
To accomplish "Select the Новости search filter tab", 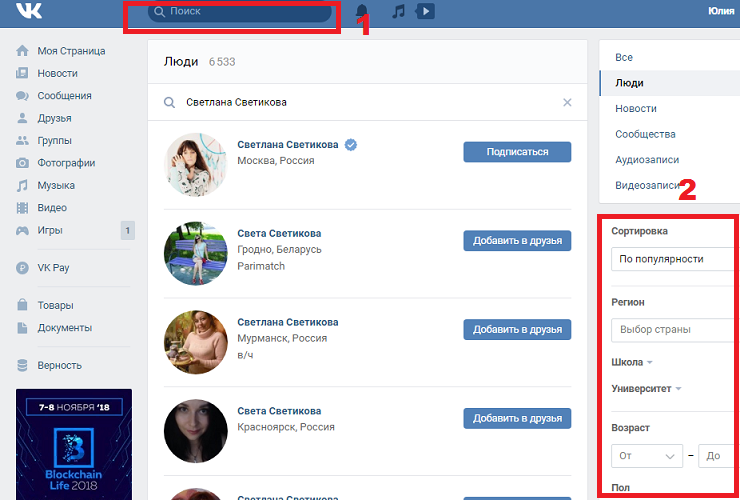I will point(636,108).
